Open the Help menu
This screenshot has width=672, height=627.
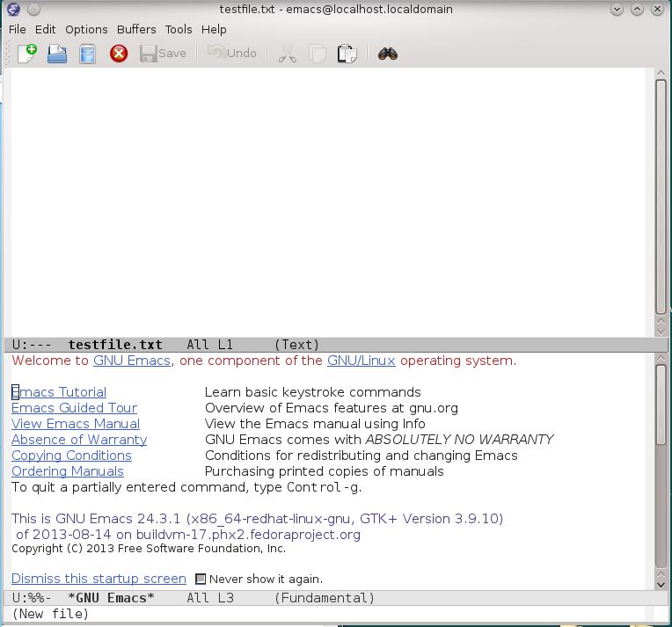point(214,30)
